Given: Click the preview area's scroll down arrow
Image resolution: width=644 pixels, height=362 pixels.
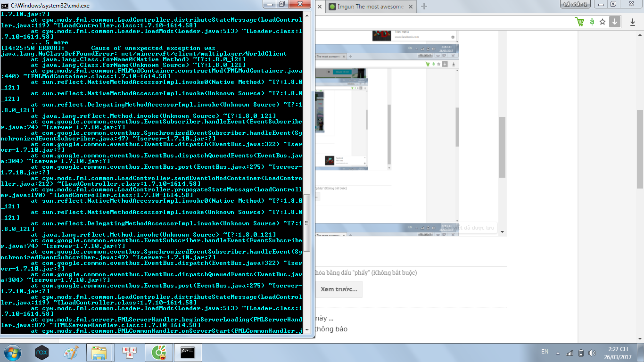Looking at the screenshot, I should tap(502, 232).
